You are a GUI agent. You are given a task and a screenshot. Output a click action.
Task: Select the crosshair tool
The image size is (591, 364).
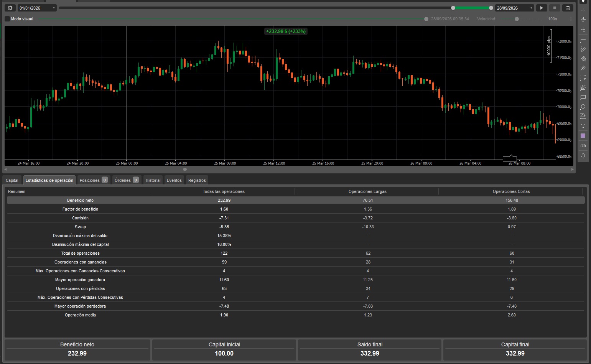tap(583, 10)
